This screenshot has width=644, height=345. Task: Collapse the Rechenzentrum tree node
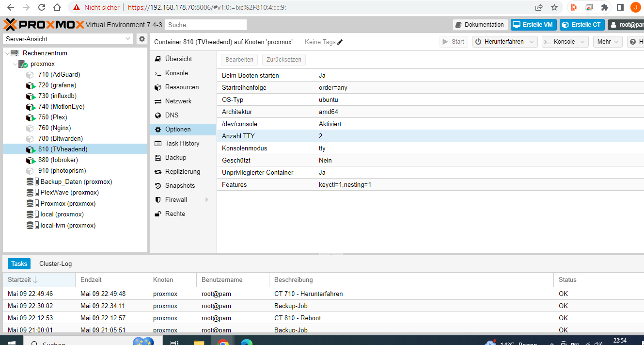7,53
